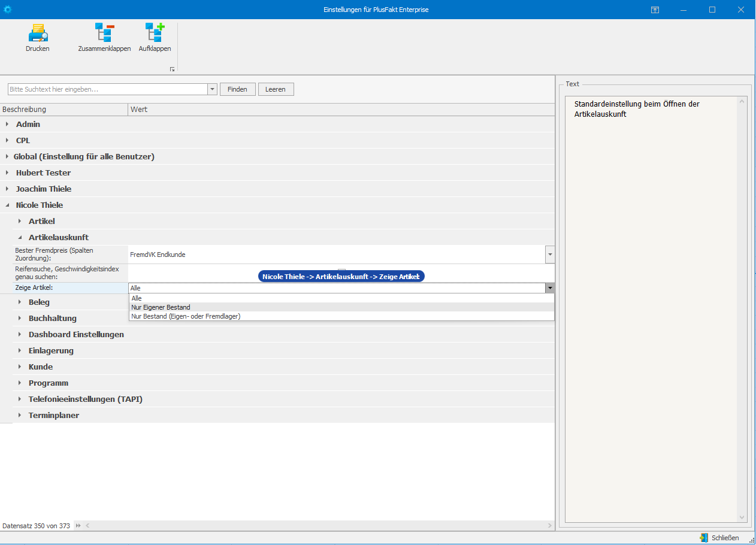Click the Drucken print icon

coord(38,32)
